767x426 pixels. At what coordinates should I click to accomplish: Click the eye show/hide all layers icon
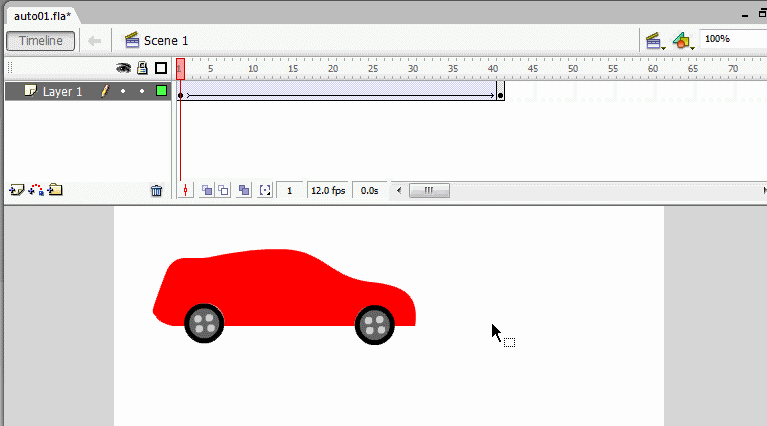tap(123, 68)
